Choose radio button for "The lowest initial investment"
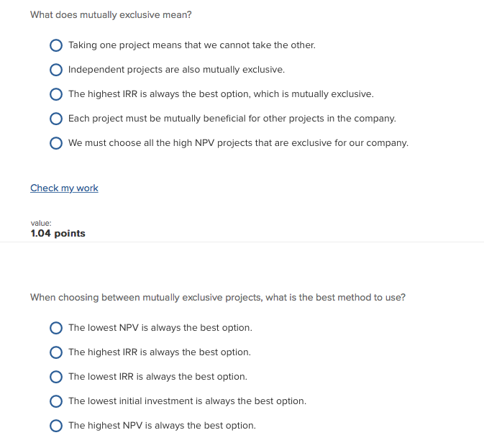Image resolution: width=484 pixels, height=448 pixels. click(56, 401)
